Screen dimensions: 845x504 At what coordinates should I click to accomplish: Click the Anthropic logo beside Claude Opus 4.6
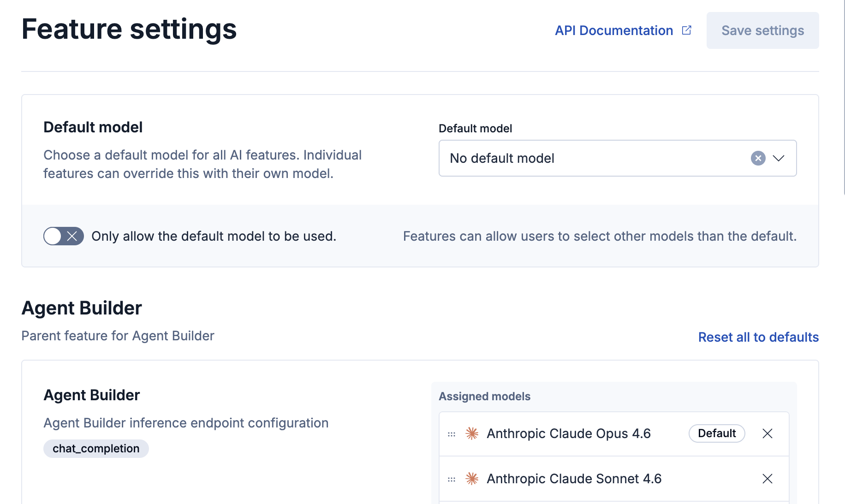click(x=472, y=433)
